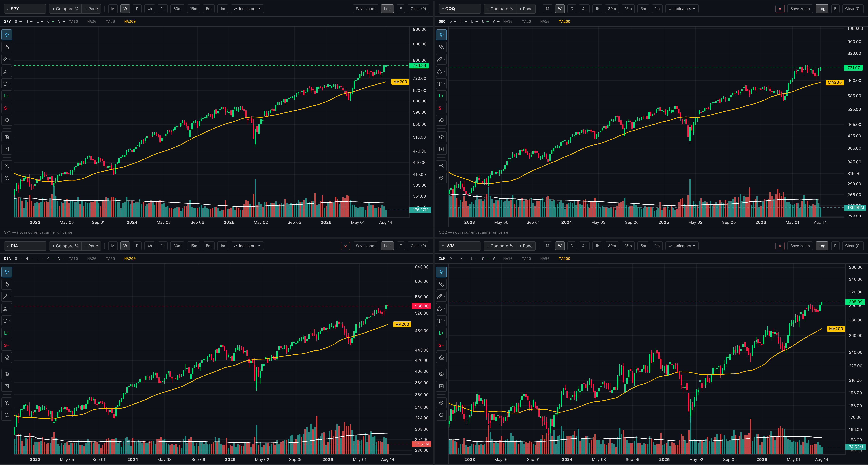Screen dimensions: 868x465
Task: Pick the eraser tool in SPY chart
Action: click(7, 120)
